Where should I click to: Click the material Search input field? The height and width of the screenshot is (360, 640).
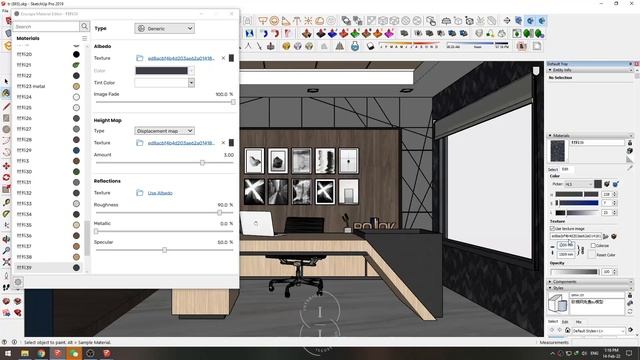coord(47,27)
